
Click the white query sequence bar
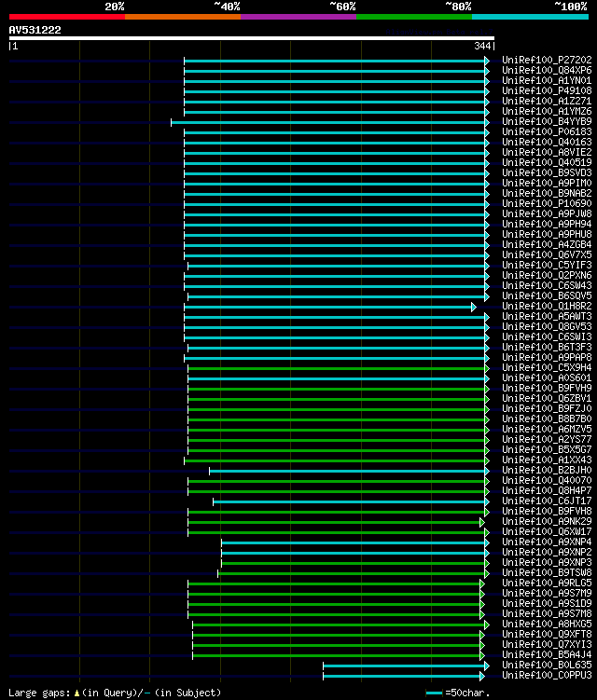click(x=252, y=38)
